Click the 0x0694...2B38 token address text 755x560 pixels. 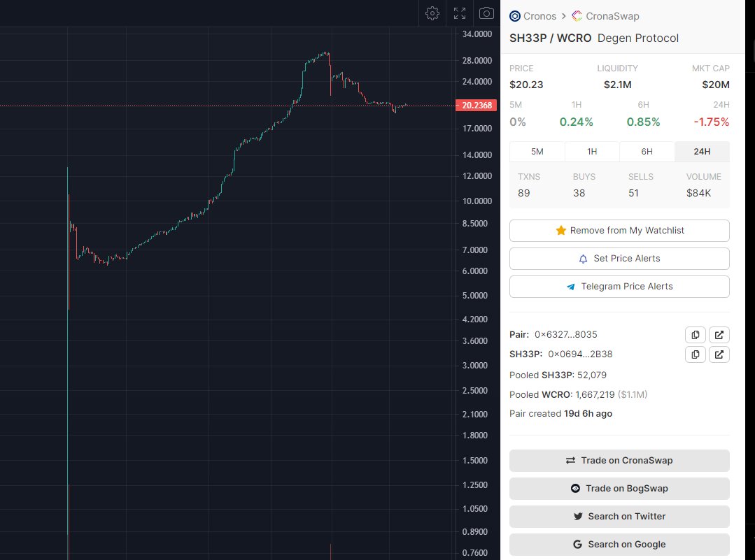pyautogui.click(x=580, y=354)
